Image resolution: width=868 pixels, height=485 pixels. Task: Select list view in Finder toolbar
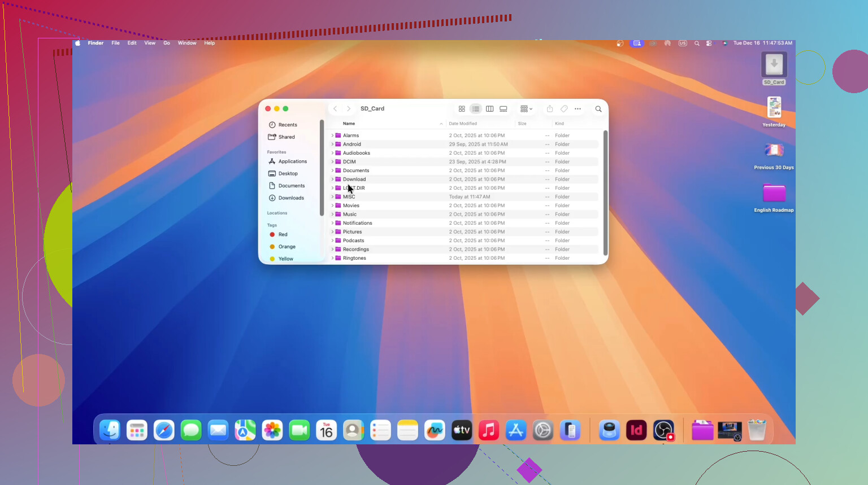[476, 109]
